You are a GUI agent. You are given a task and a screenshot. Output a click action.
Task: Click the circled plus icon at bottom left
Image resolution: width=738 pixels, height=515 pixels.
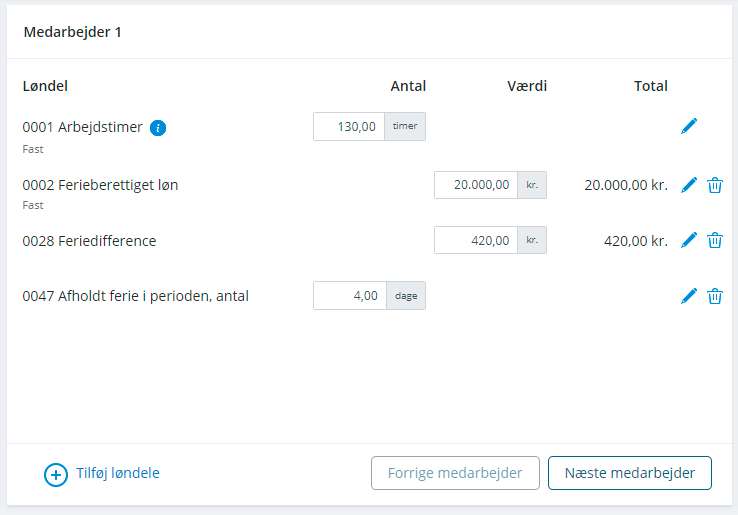point(56,475)
